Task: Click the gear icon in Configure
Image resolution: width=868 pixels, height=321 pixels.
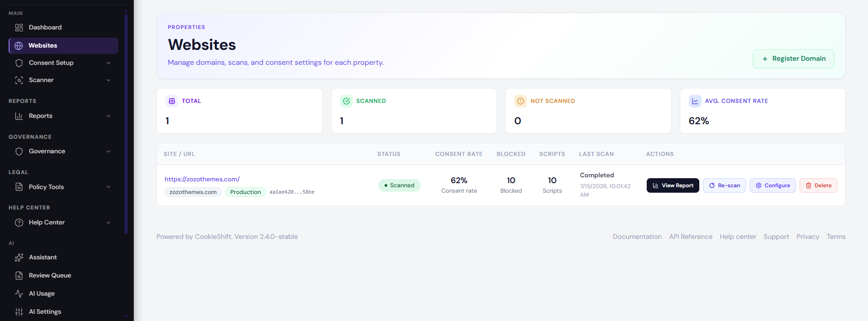Action: (x=759, y=185)
